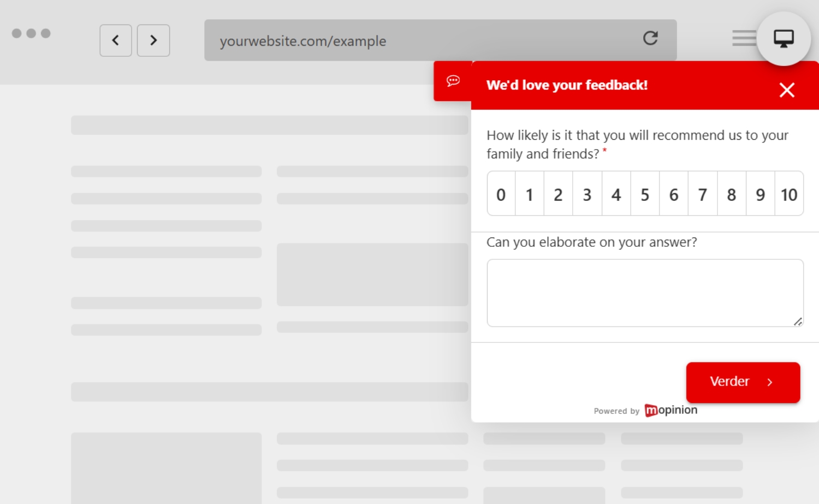Screen dimensions: 819x504
Task: Click the elaborate answer text area
Action: click(x=644, y=293)
